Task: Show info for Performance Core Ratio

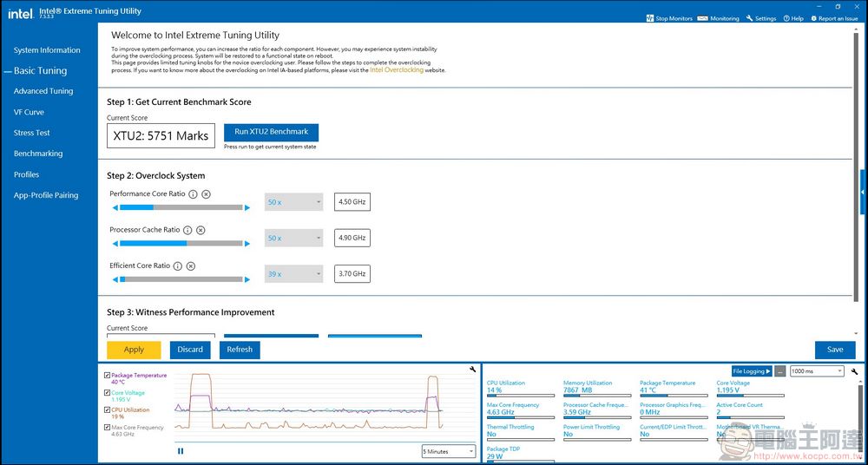Action: pyautogui.click(x=193, y=194)
